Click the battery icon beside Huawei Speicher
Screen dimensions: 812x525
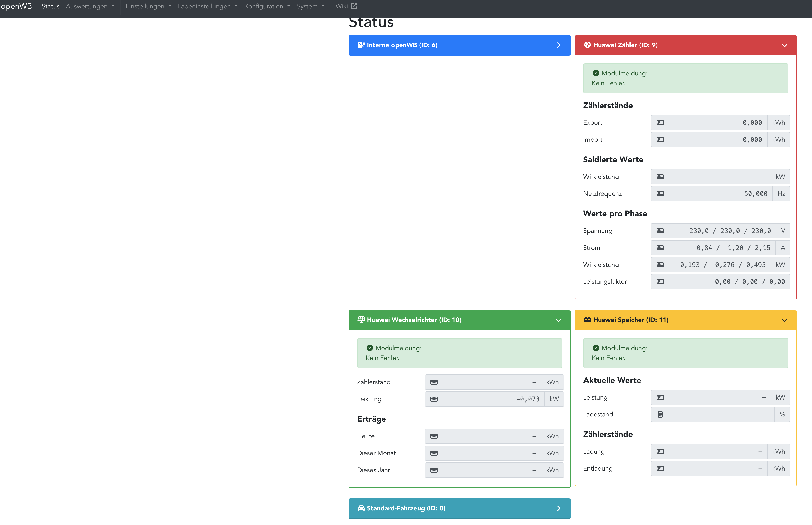pyautogui.click(x=587, y=320)
